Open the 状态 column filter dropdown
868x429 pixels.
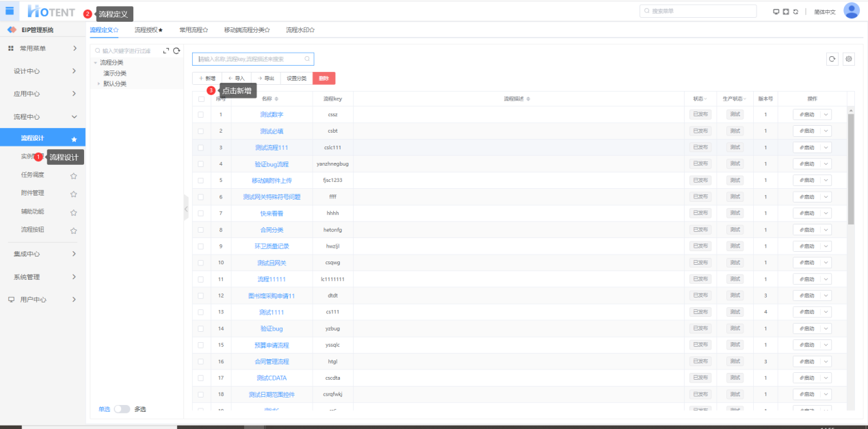pos(705,99)
